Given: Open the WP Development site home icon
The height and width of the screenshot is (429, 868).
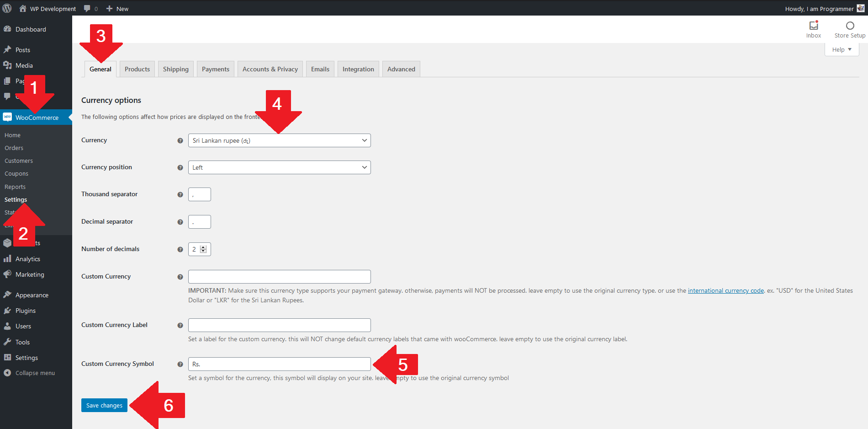Looking at the screenshot, I should (23, 8).
